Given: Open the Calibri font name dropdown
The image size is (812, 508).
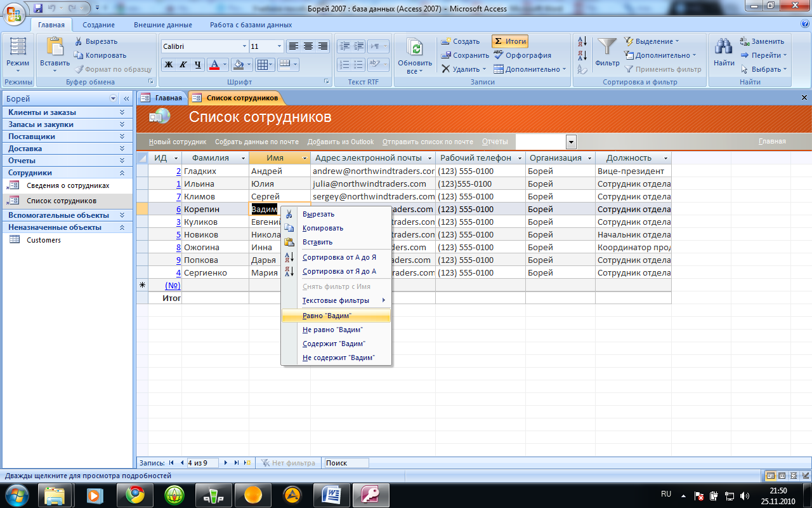Looking at the screenshot, I should [x=244, y=46].
